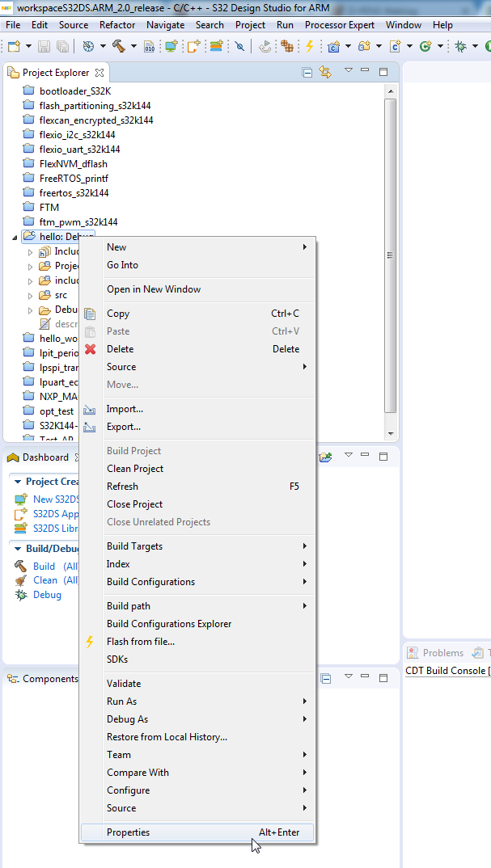The width and height of the screenshot is (491, 868).
Task: Click the skip breakpoints toolbar icon
Action: pyautogui.click(x=239, y=46)
